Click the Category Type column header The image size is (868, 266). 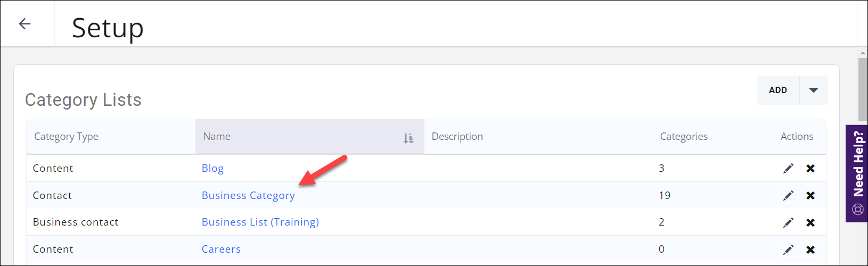point(66,137)
